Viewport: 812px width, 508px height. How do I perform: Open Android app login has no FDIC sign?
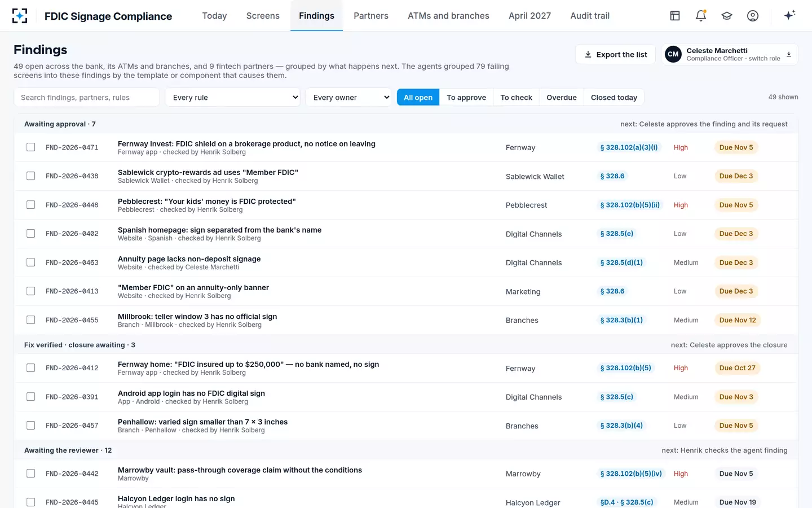coord(191,393)
